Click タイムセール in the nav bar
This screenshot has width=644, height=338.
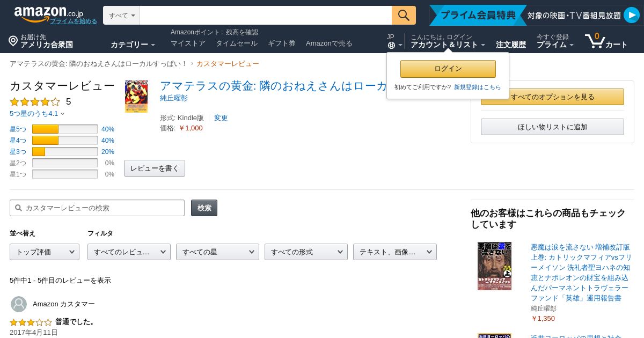[x=237, y=43]
